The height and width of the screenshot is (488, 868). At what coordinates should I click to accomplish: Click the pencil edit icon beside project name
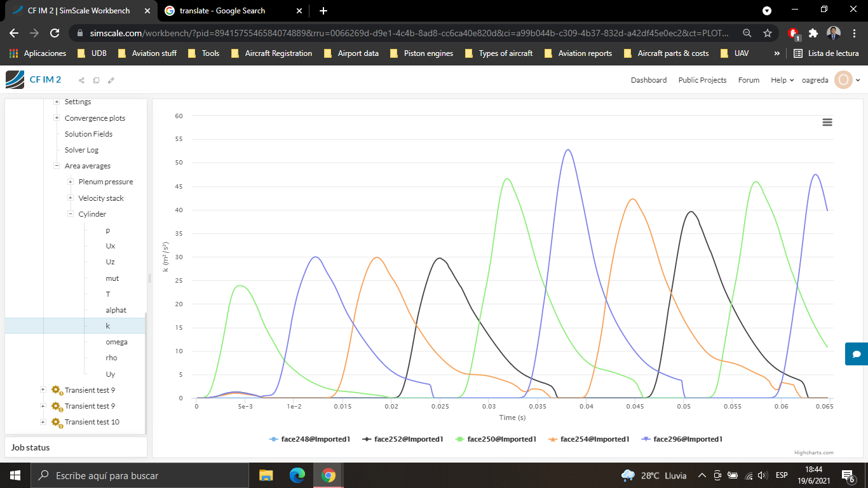pyautogui.click(x=111, y=80)
